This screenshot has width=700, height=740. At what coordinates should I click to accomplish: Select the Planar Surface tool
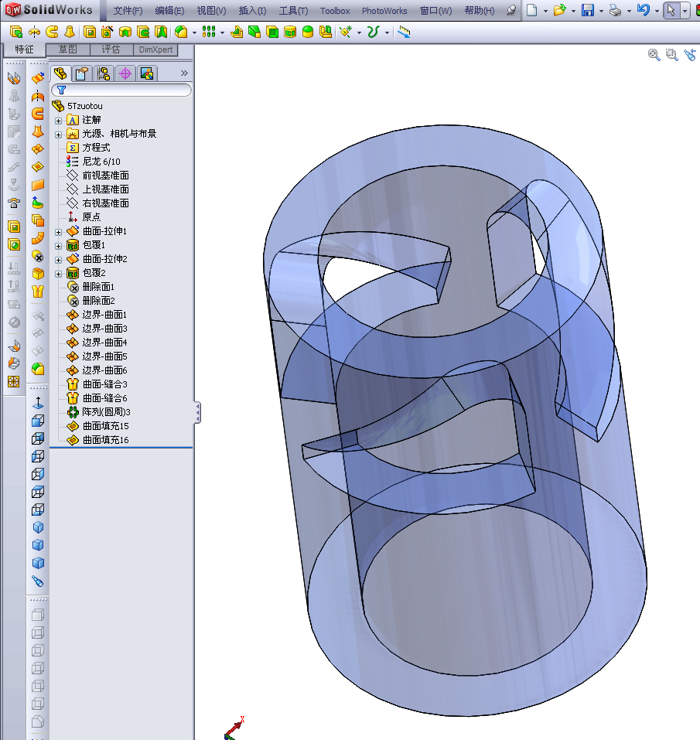(38, 185)
